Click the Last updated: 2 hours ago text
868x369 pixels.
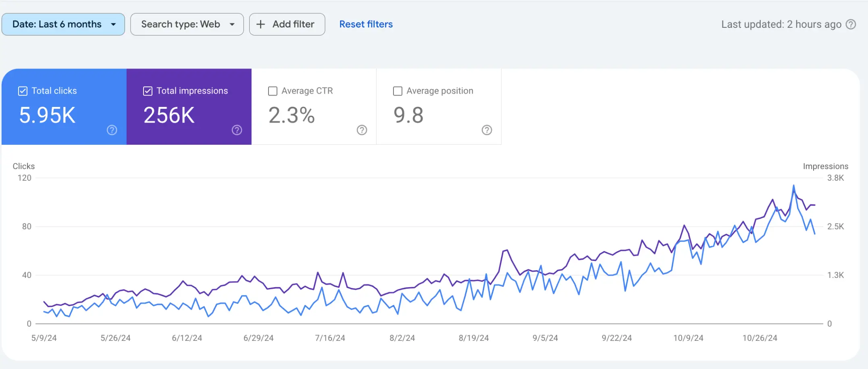(781, 24)
